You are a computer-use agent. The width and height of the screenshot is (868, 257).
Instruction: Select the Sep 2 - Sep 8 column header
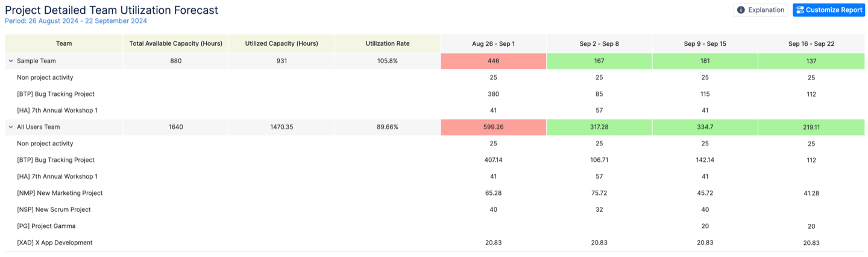(x=599, y=43)
